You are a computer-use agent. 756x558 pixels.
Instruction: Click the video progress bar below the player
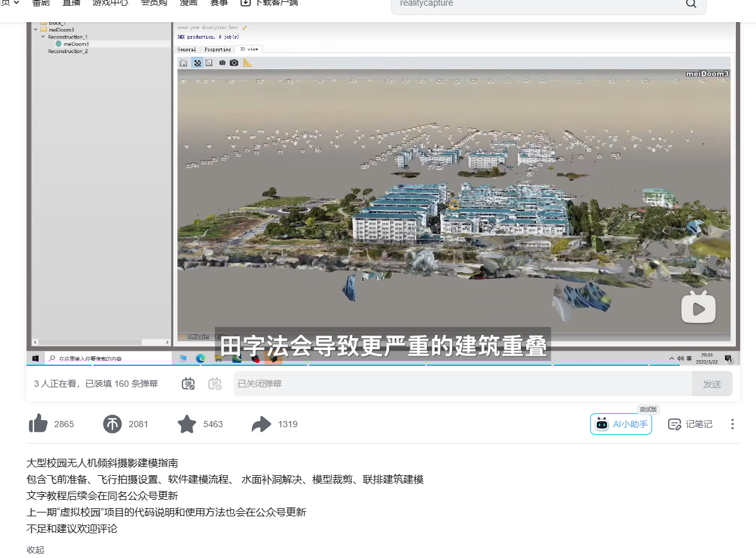383,365
